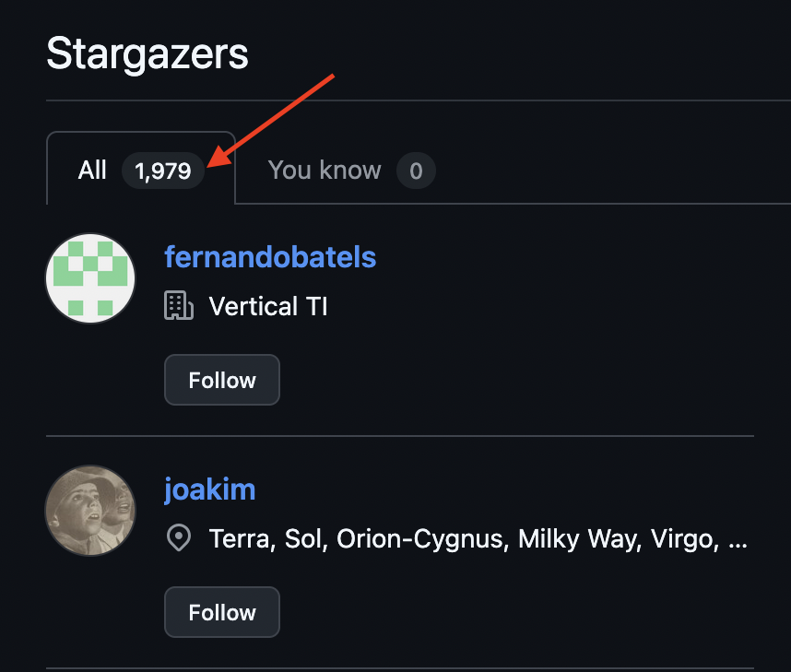Switch to the All stargazers tab
Screen dimensions: 791x672
[92, 171]
